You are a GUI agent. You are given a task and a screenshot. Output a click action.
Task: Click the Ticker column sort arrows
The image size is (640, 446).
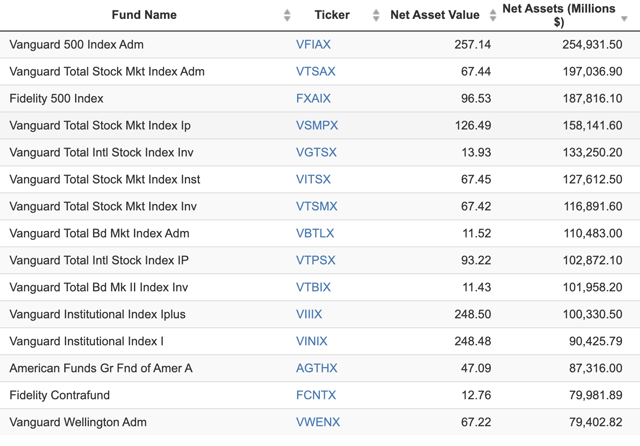(376, 15)
